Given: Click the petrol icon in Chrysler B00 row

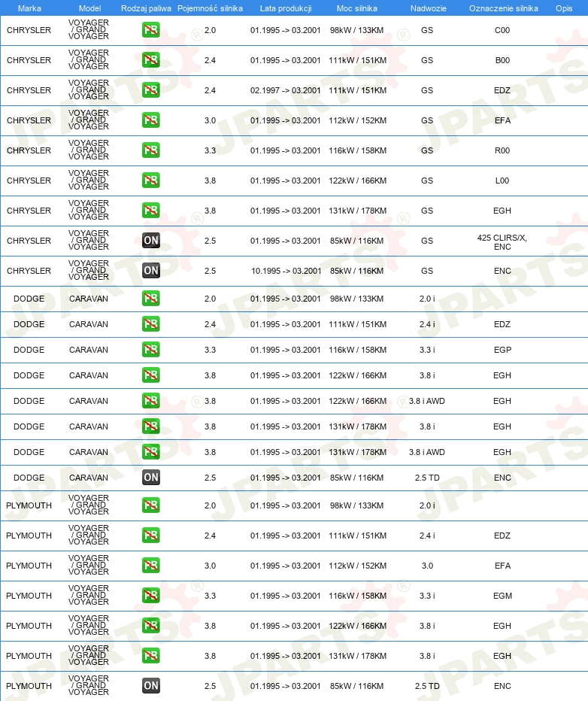Looking at the screenshot, I should click(x=151, y=60).
